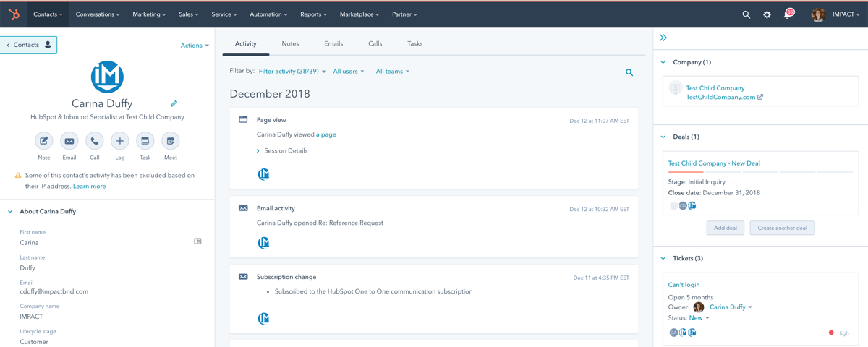Open the settings gear icon
The height and width of the screenshot is (347, 868).
767,14
